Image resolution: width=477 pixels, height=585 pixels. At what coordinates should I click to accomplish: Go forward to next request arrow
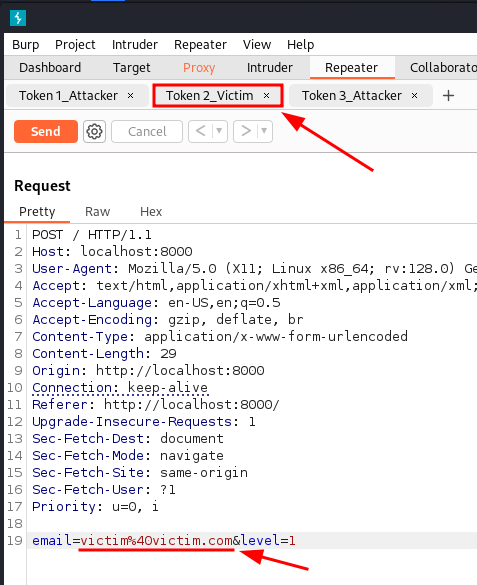(246, 131)
